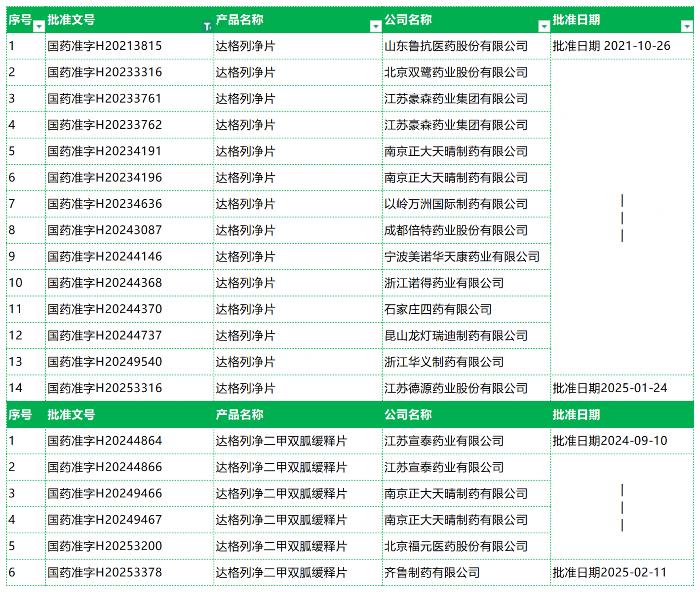This screenshot has width=700, height=592.
Task: Open the 序号 column filter dropdown
Action: [39, 27]
